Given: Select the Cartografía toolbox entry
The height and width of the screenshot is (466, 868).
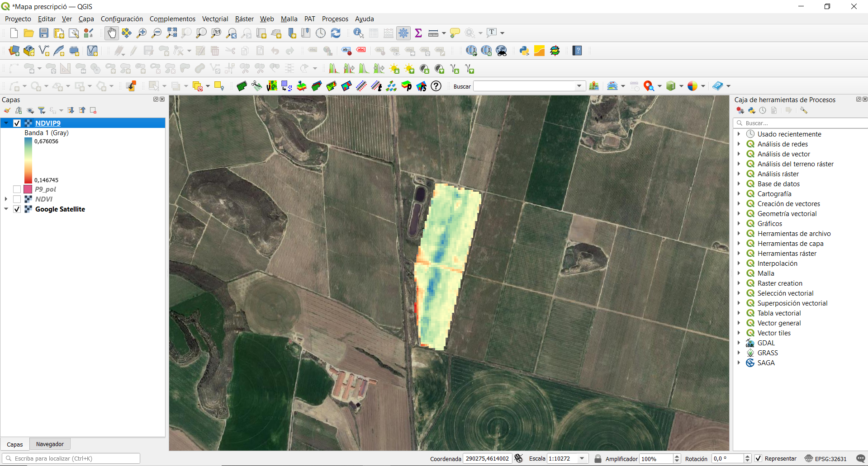Looking at the screenshot, I should click(x=774, y=194).
